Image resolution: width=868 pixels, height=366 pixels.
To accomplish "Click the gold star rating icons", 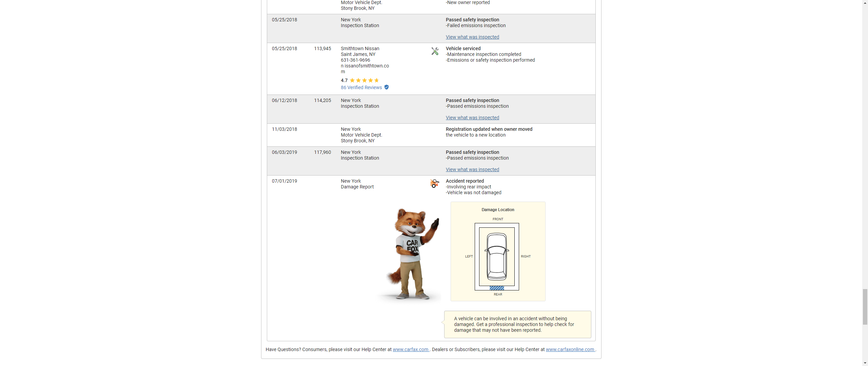I will (364, 80).
